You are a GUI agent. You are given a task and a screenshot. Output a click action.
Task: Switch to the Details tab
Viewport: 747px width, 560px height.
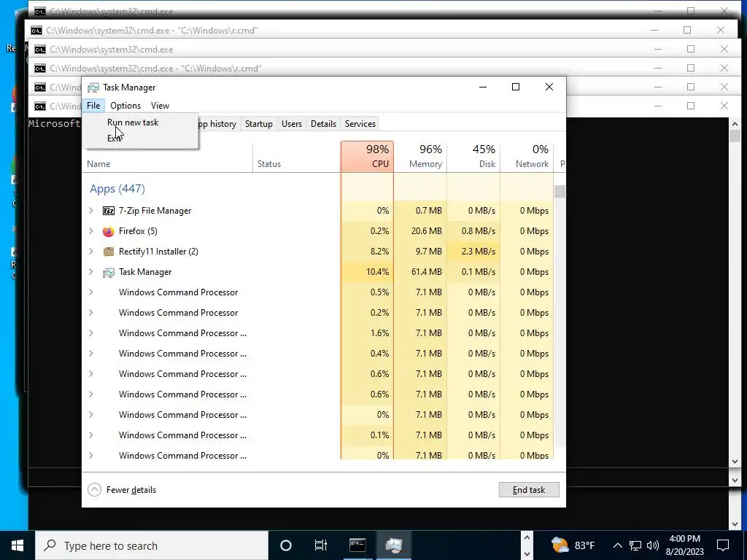point(323,124)
